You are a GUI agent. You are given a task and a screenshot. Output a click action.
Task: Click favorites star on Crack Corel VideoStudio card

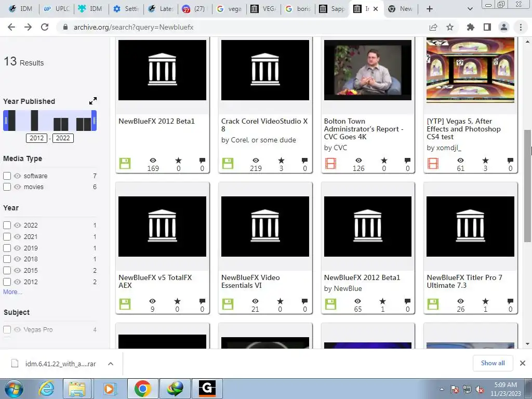point(281,160)
